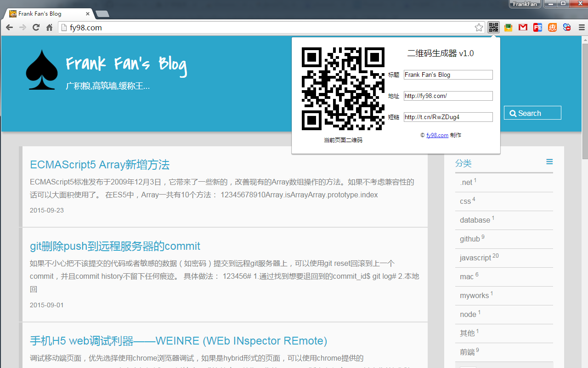Viewport: 588px width, 368px height.
Task: Click the Search box in header
Action: pos(532,113)
